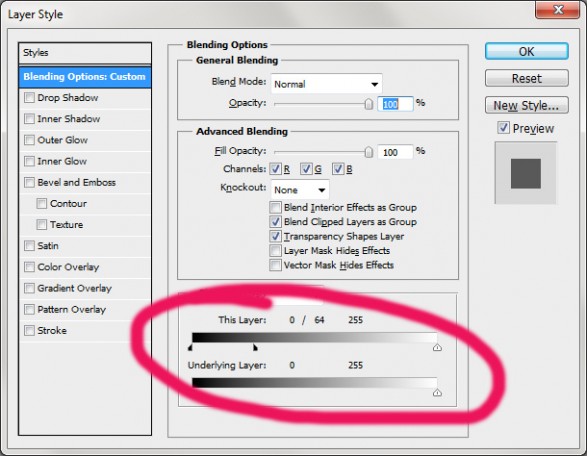
Task: Click the left half of the split black slider
Action: [190, 348]
